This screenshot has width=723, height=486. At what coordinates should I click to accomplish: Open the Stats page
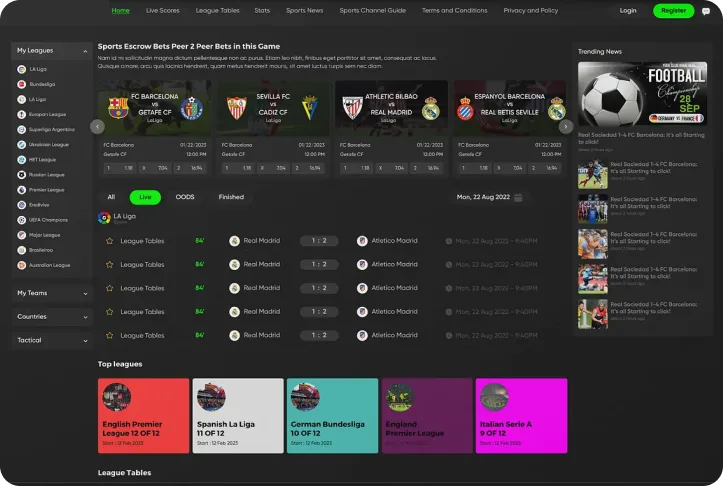pyautogui.click(x=262, y=11)
